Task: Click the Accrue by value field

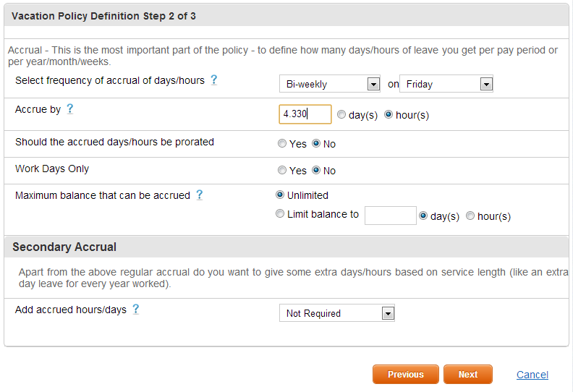Action: pos(305,114)
